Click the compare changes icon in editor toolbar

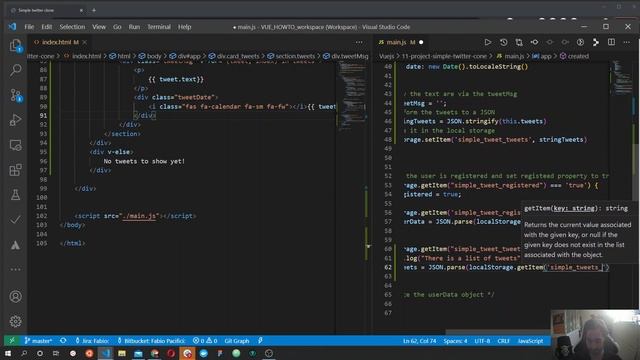coord(519,42)
